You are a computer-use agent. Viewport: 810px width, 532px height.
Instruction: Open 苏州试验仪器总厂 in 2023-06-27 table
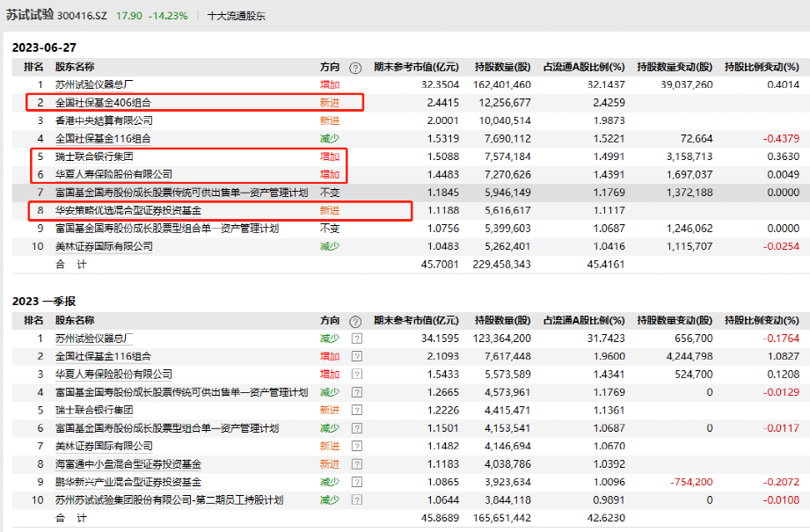94,84
